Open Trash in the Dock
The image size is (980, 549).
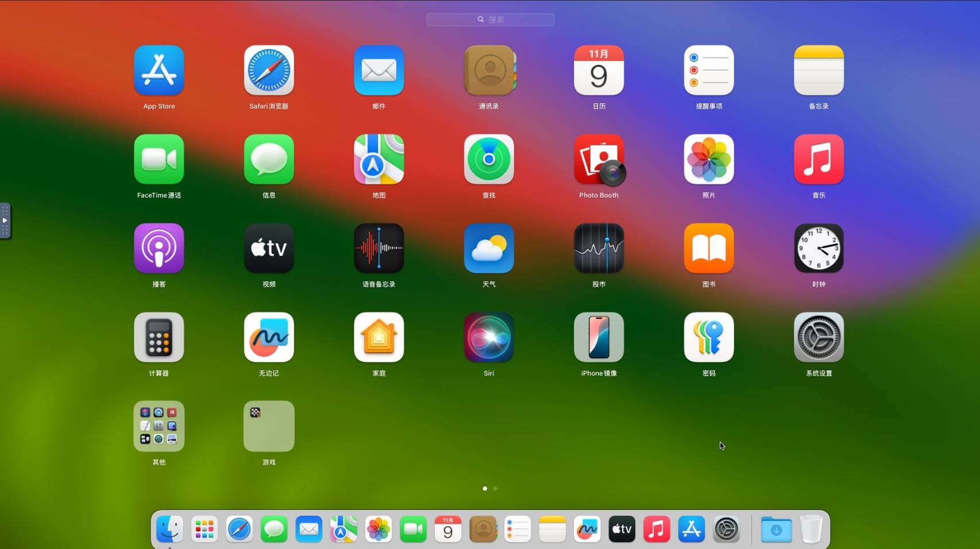pyautogui.click(x=811, y=529)
